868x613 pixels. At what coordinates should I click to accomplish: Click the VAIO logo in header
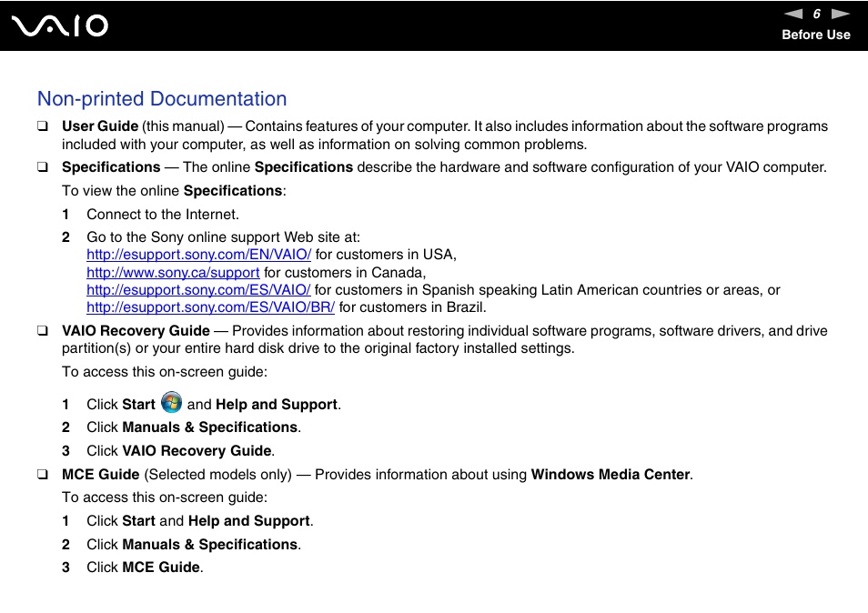coord(60,25)
